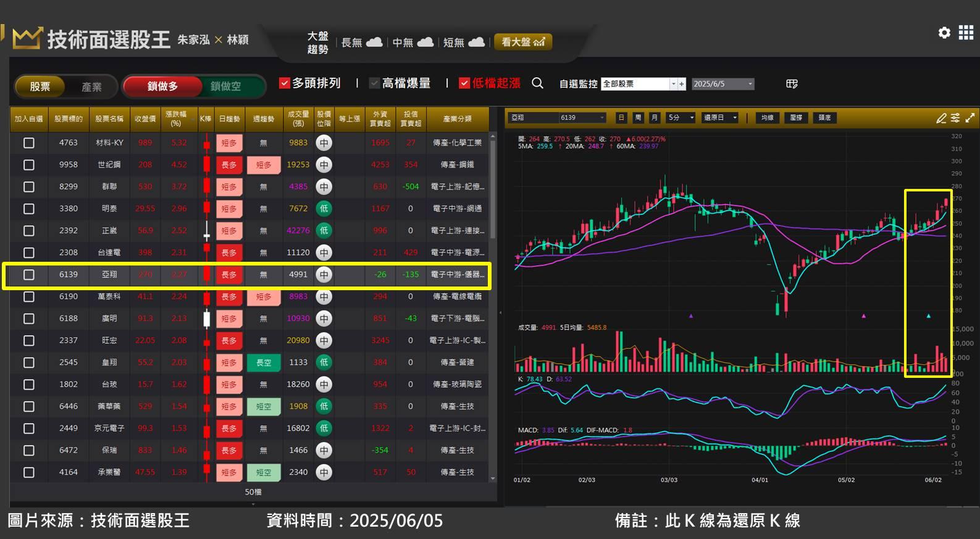Click the list collapse arrow below 50檔
The image size is (980, 539).
pos(253,504)
